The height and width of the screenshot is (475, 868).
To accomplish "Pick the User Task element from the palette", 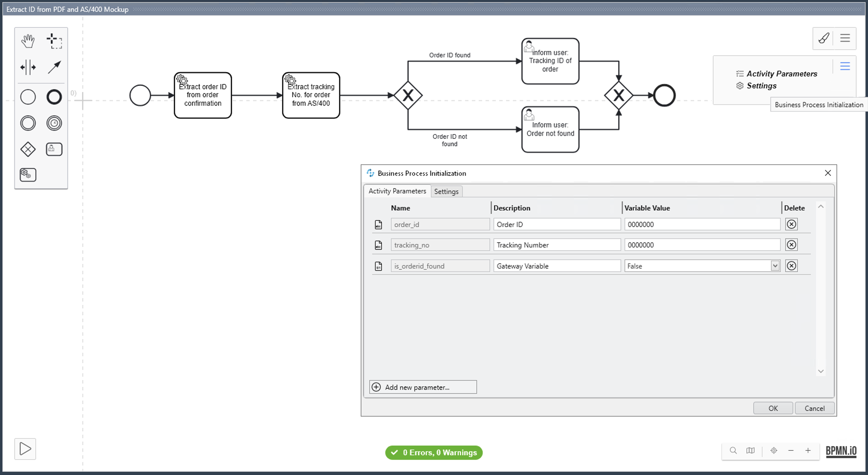I will tap(54, 149).
